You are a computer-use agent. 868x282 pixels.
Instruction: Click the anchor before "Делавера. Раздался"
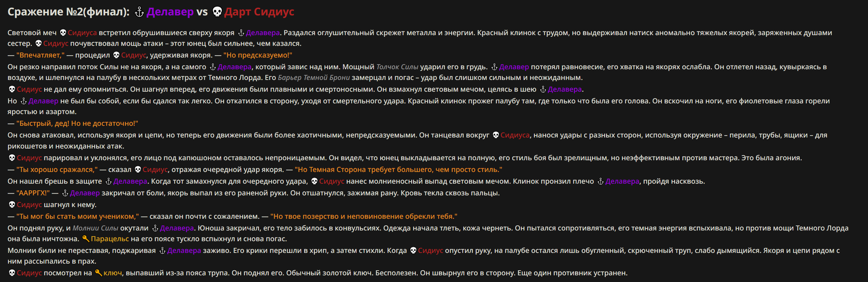point(241,33)
